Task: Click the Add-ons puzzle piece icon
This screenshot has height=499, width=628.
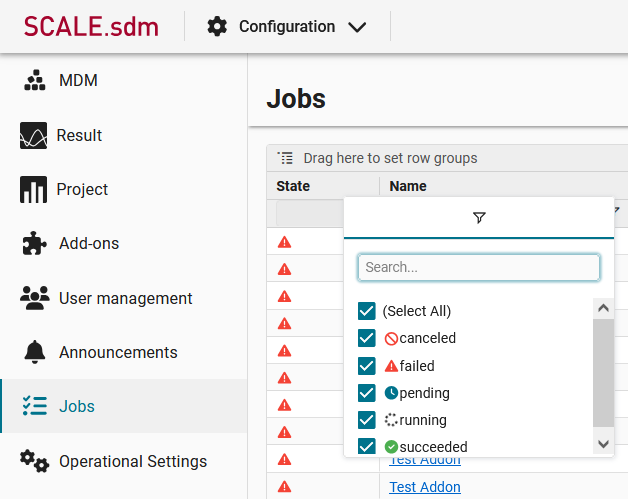Action: (34, 243)
